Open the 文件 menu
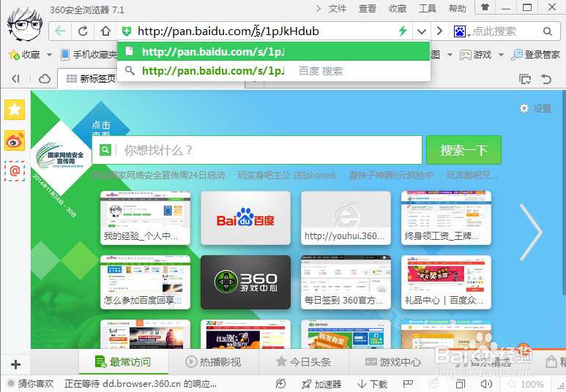The width and height of the screenshot is (566, 392). [338, 8]
